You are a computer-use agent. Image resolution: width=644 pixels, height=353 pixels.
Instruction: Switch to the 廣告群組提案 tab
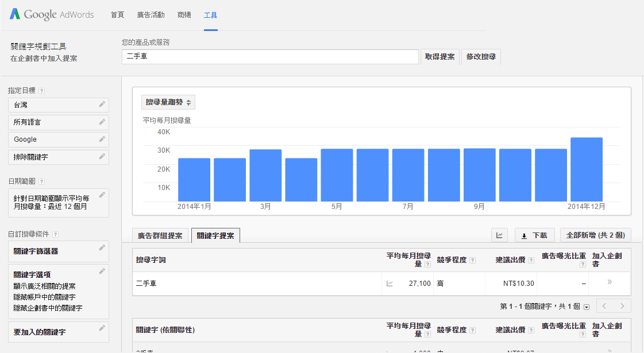160,235
